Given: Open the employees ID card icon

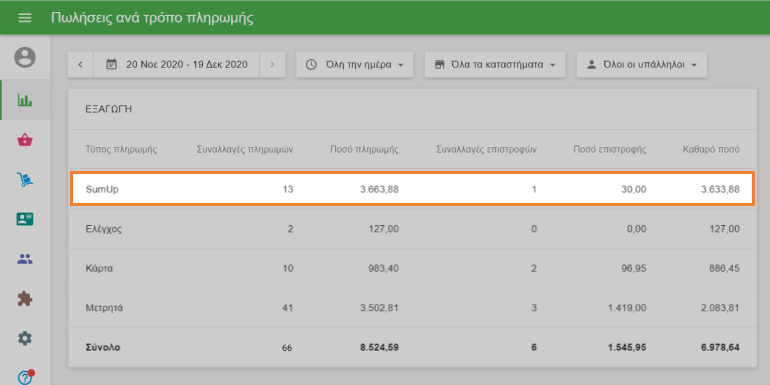Looking at the screenshot, I should coord(25,219).
